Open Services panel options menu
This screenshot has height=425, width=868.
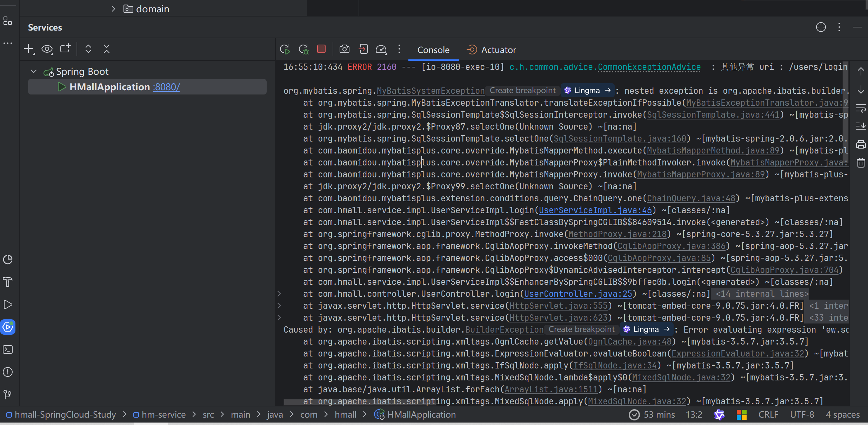[x=839, y=27]
